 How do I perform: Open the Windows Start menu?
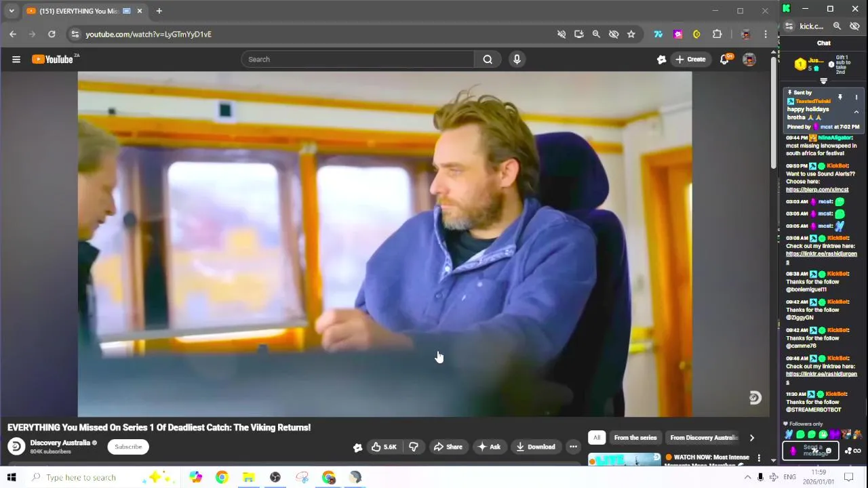tap(12, 477)
